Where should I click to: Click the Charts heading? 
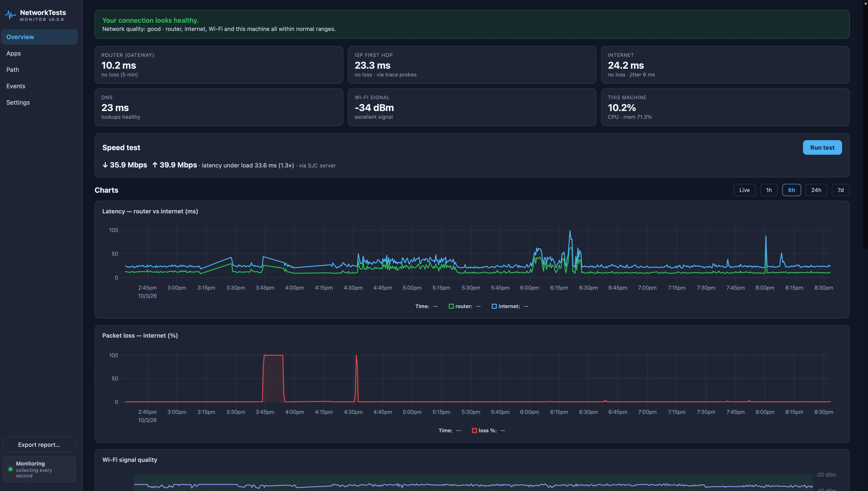click(106, 190)
